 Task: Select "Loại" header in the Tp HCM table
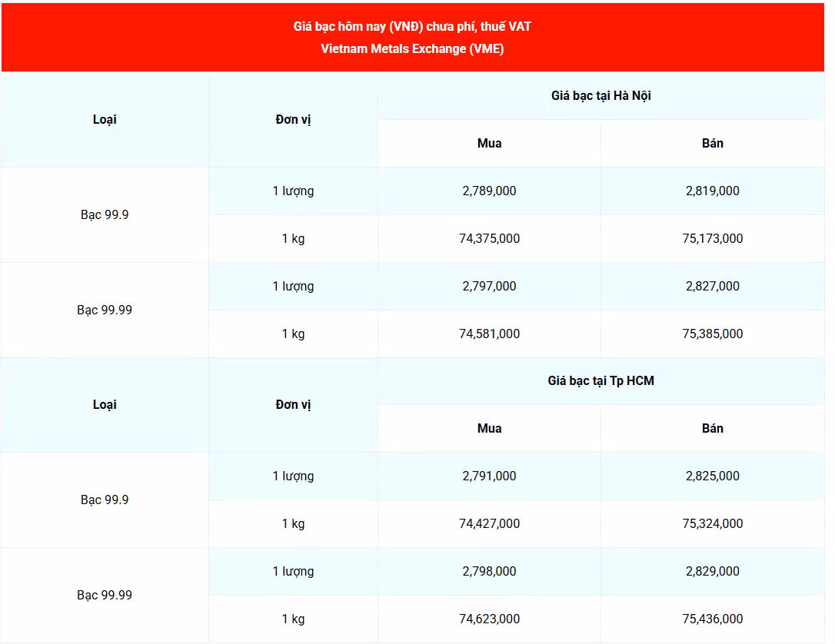[105, 405]
